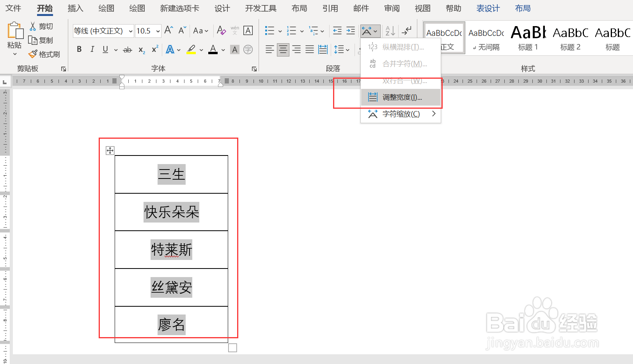Switch to the 引用 tab

[x=330, y=8]
